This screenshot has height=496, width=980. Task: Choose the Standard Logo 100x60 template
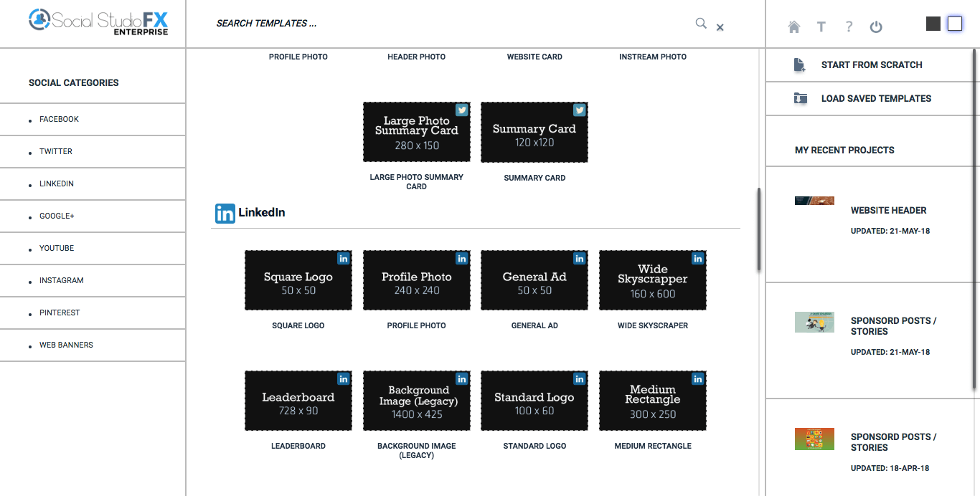pos(534,401)
